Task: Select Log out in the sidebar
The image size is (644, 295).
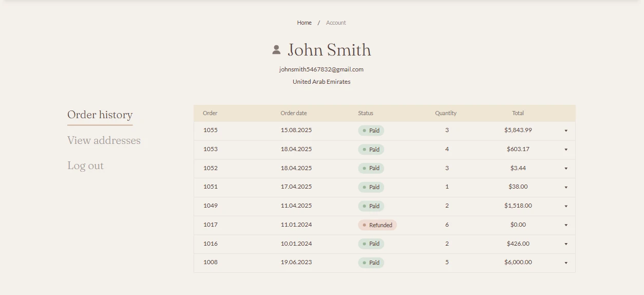Action: (x=85, y=165)
